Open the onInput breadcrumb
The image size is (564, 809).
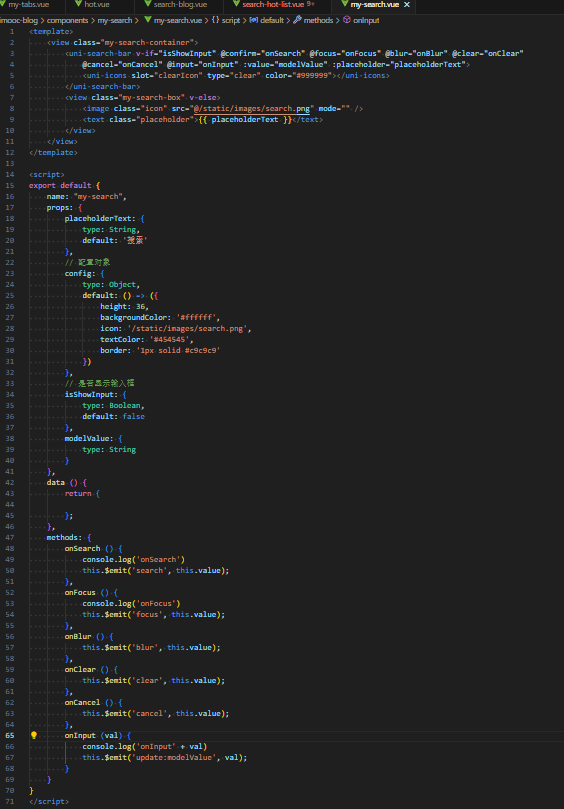click(x=366, y=20)
